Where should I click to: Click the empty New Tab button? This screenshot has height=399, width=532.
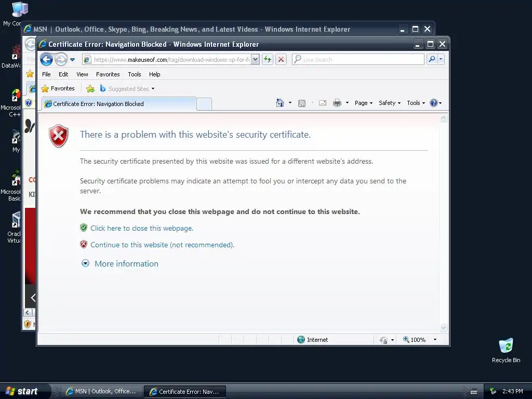click(204, 104)
